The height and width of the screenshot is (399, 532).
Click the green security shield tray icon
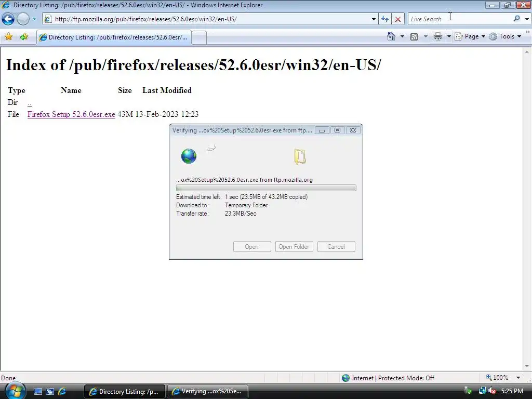(468, 391)
